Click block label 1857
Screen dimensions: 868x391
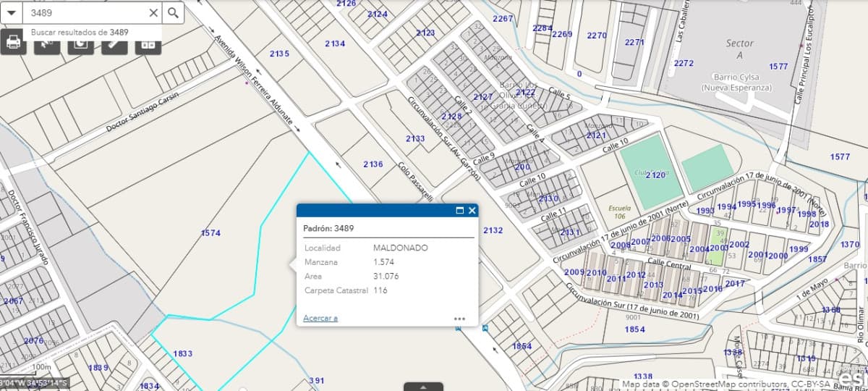point(817,259)
